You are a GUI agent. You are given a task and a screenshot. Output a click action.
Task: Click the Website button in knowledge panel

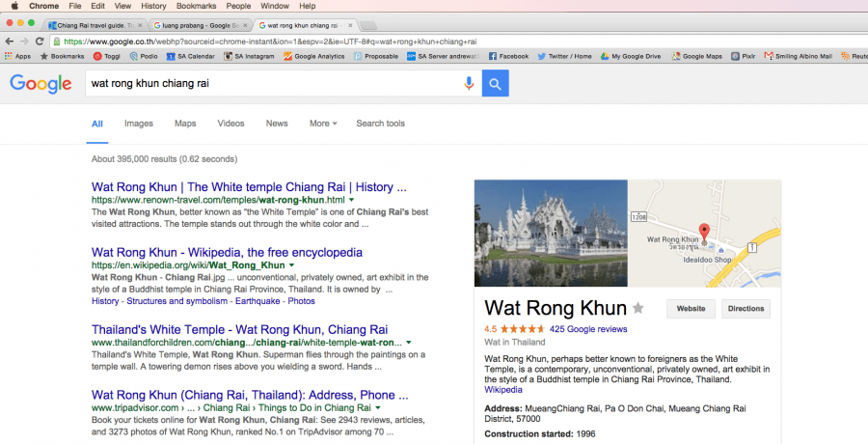tap(691, 309)
